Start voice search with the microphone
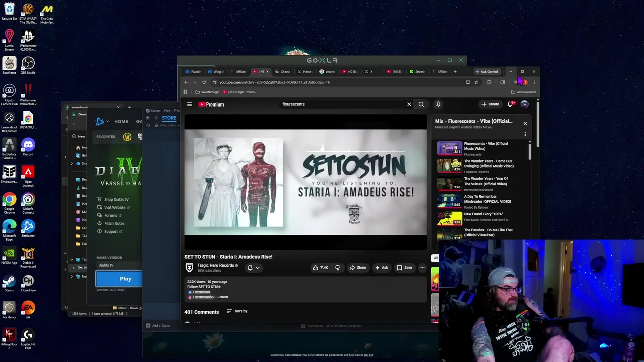The width and height of the screenshot is (644, 362). click(x=438, y=104)
